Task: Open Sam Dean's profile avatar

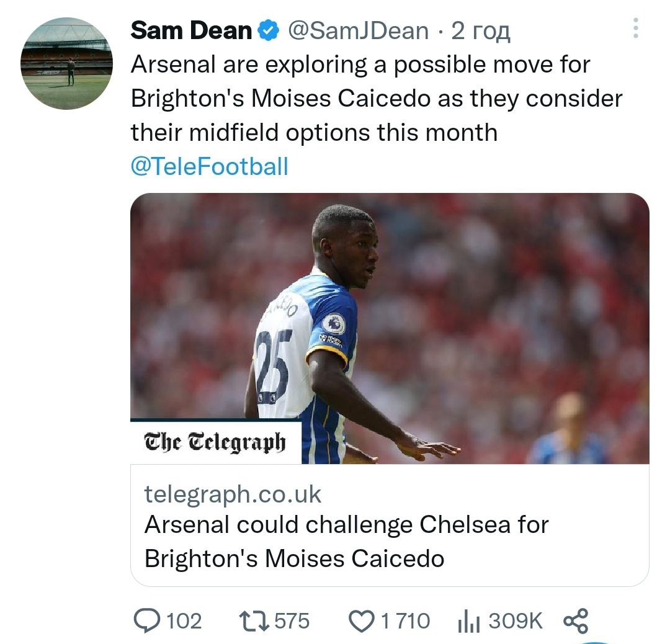Action: [x=66, y=64]
